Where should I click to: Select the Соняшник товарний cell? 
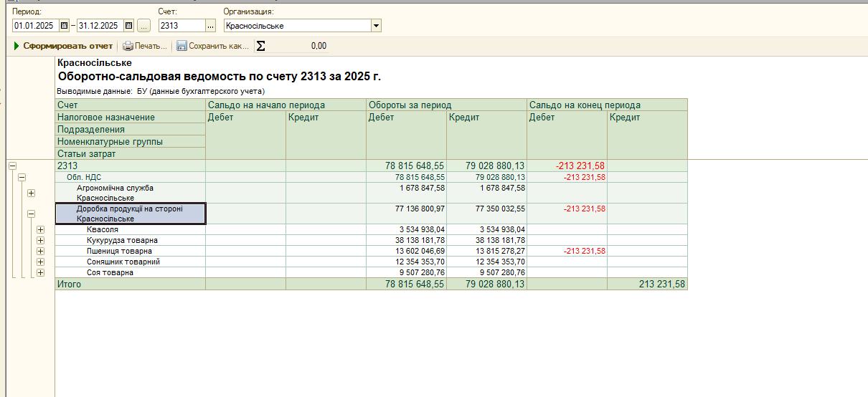[x=131, y=262]
